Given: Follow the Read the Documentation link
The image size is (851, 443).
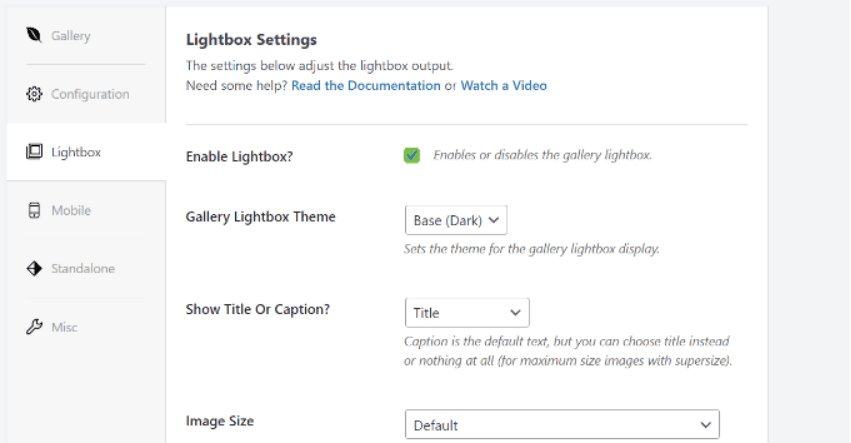Looking at the screenshot, I should click(366, 86).
